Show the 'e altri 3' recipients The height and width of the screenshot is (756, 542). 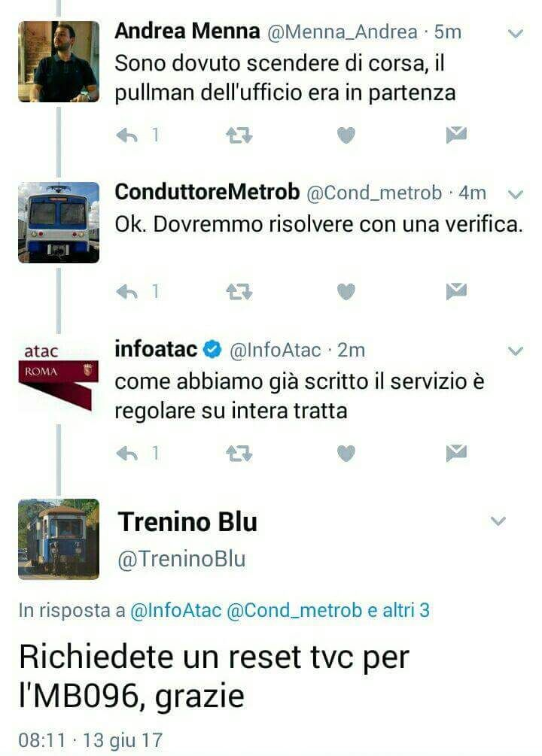click(398, 610)
